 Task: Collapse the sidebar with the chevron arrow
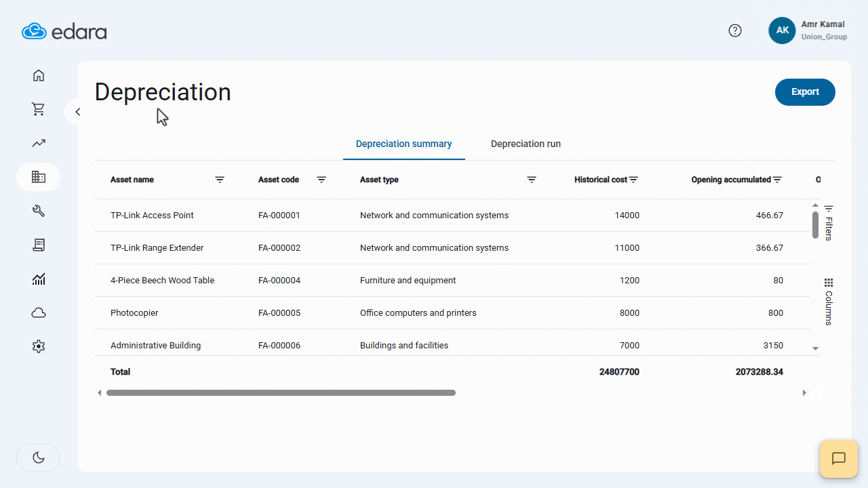(77, 112)
